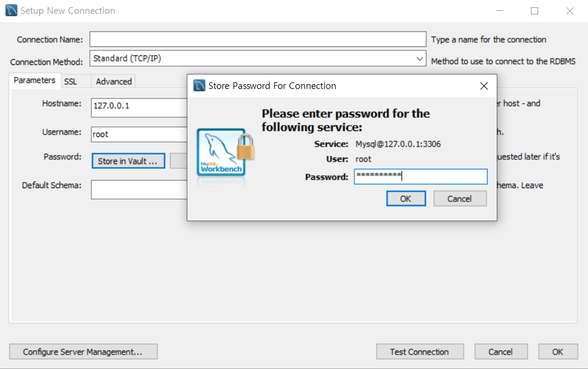The width and height of the screenshot is (588, 369).
Task: Close the Store Password dialog with X
Action: pyautogui.click(x=484, y=86)
